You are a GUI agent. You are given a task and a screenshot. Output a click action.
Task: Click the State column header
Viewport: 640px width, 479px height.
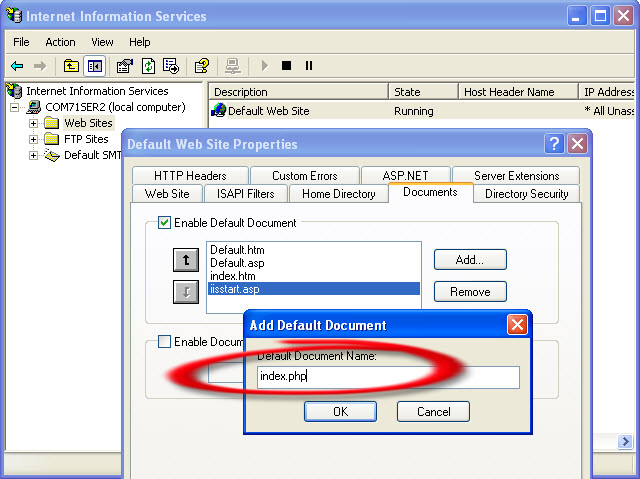pyautogui.click(x=423, y=92)
